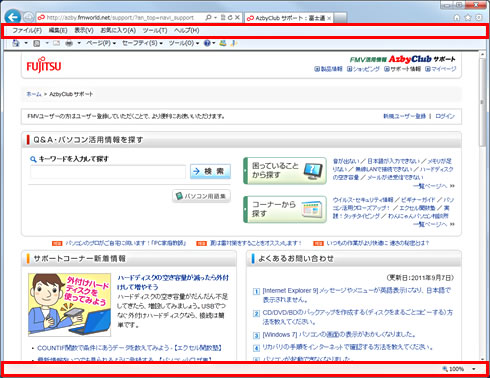Open the 編集(E) menu

[x=58, y=30]
